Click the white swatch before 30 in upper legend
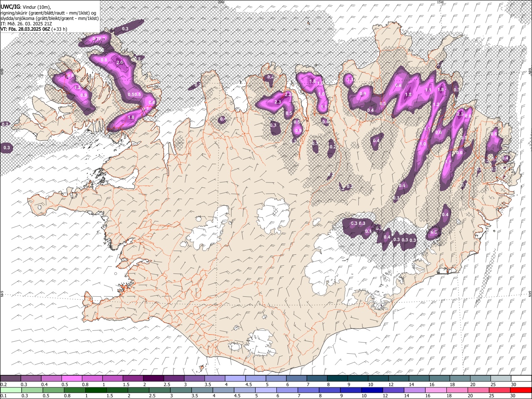The height and width of the screenshot is (399, 532). tap(521, 379)
